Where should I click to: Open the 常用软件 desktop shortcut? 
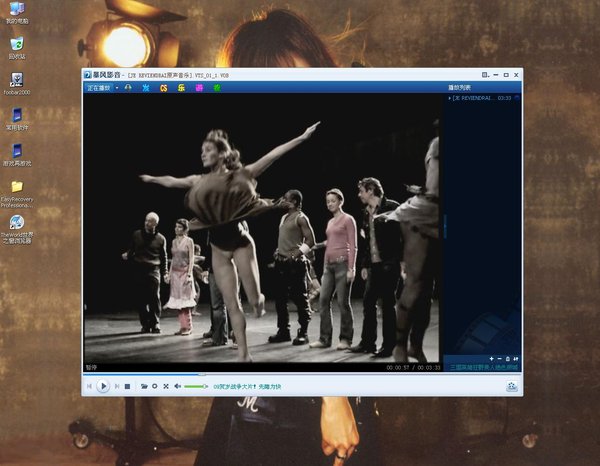pyautogui.click(x=17, y=119)
